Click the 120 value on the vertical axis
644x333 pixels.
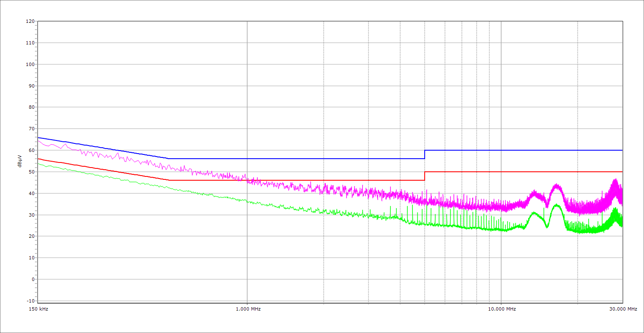coord(30,22)
